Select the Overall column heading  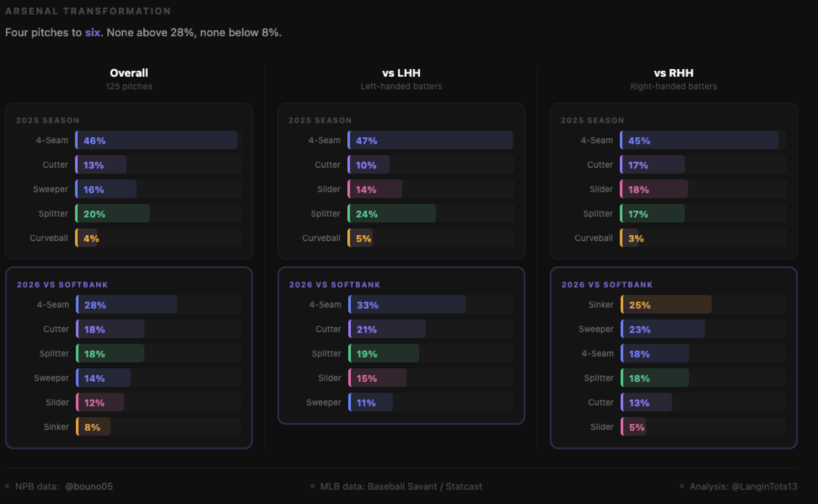coord(129,73)
